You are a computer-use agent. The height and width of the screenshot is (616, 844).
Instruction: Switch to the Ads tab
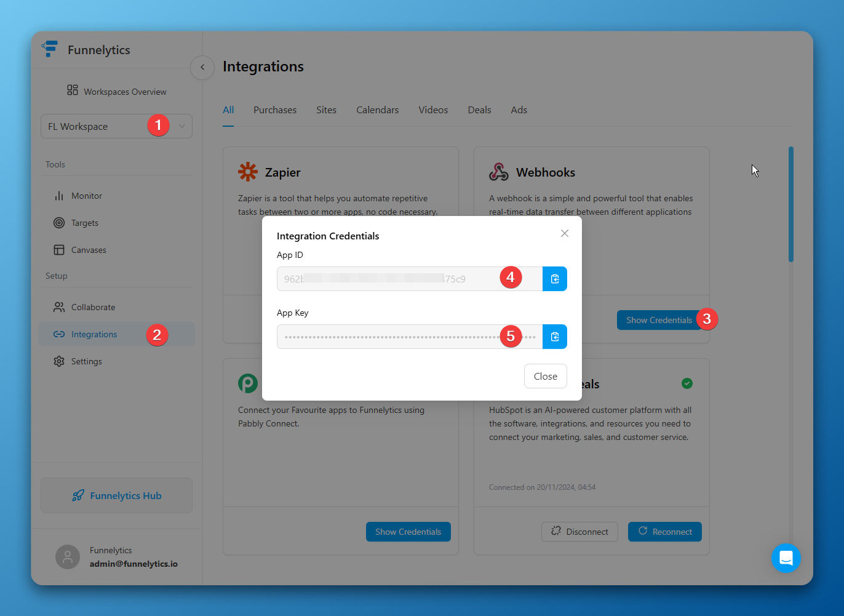(519, 110)
